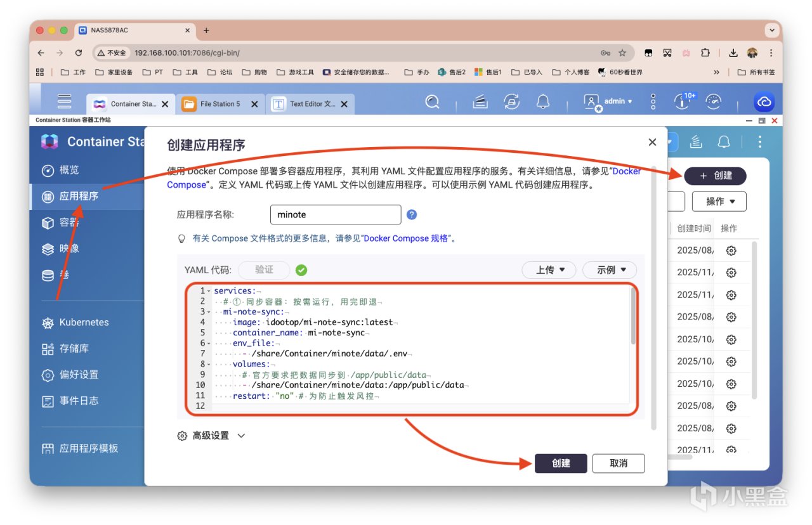The width and height of the screenshot is (812, 525).
Task: Open the Docker Compose link in the description
Action: pos(404,178)
